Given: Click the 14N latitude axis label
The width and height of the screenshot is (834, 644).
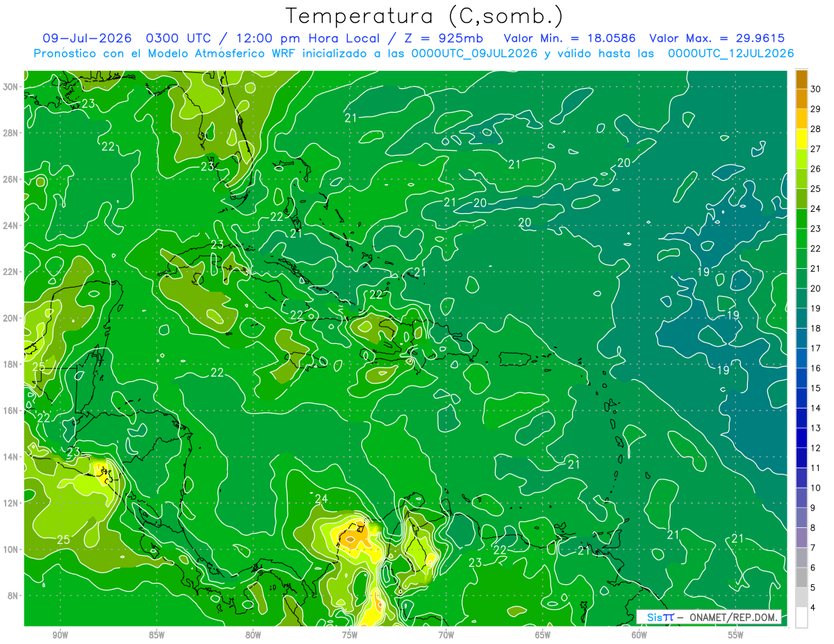Looking at the screenshot, I should pos(10,456).
